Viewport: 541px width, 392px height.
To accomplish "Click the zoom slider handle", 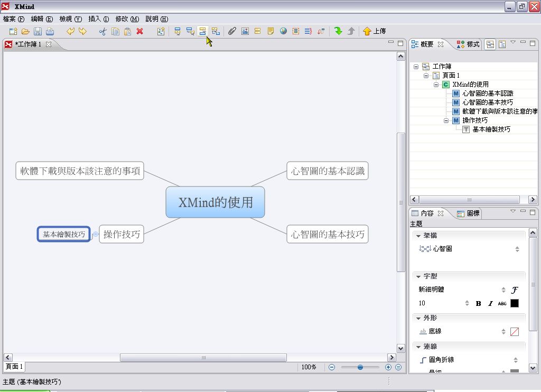I will coord(360,367).
